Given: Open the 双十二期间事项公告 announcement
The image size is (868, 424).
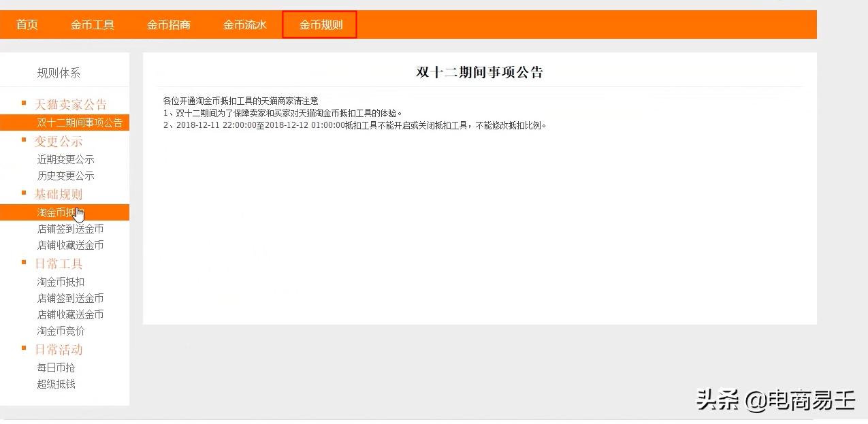Looking at the screenshot, I should click(x=74, y=123).
